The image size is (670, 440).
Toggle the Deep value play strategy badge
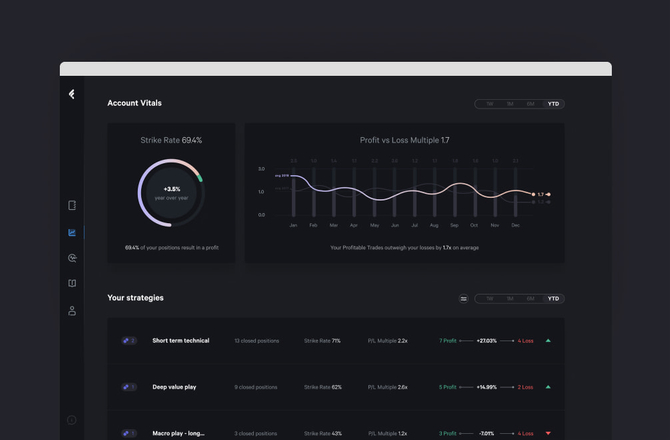(x=129, y=387)
